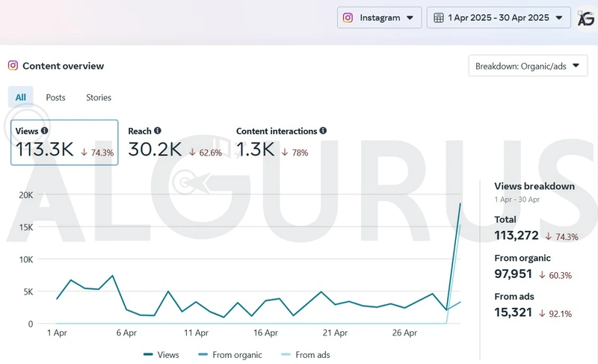Click the 26 Apr x-axis label
This screenshot has height=364, width=598.
404,333
